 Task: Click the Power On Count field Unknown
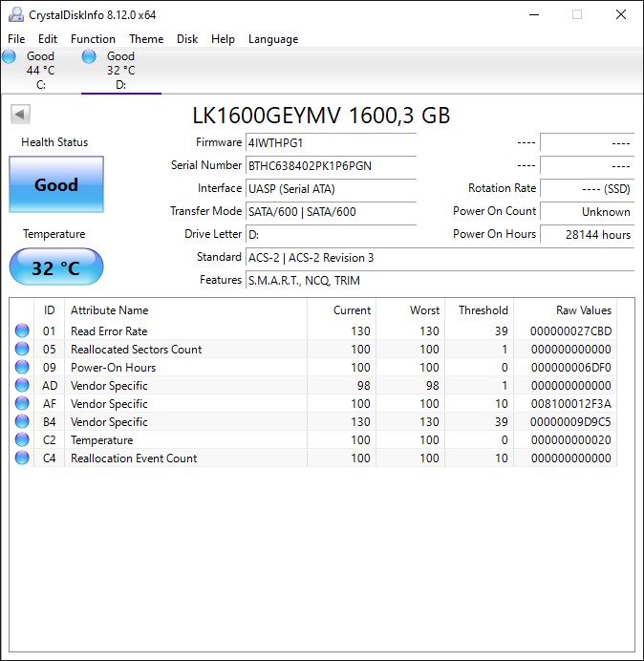coord(587,211)
